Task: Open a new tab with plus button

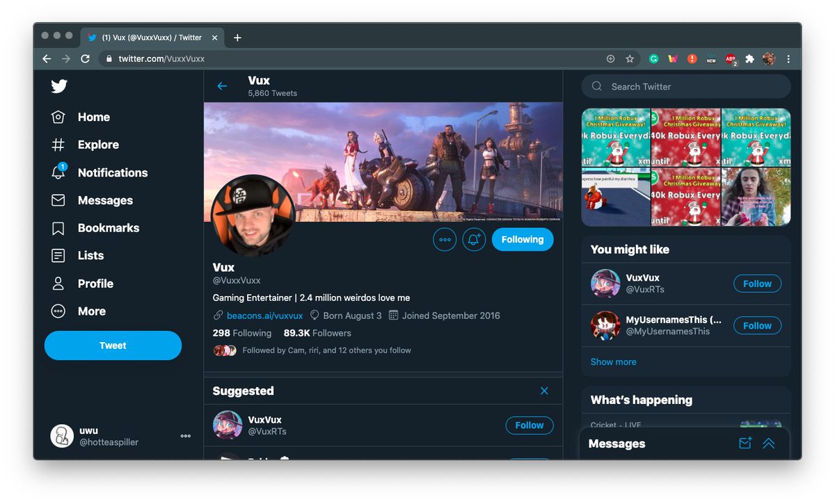Action: [237, 38]
